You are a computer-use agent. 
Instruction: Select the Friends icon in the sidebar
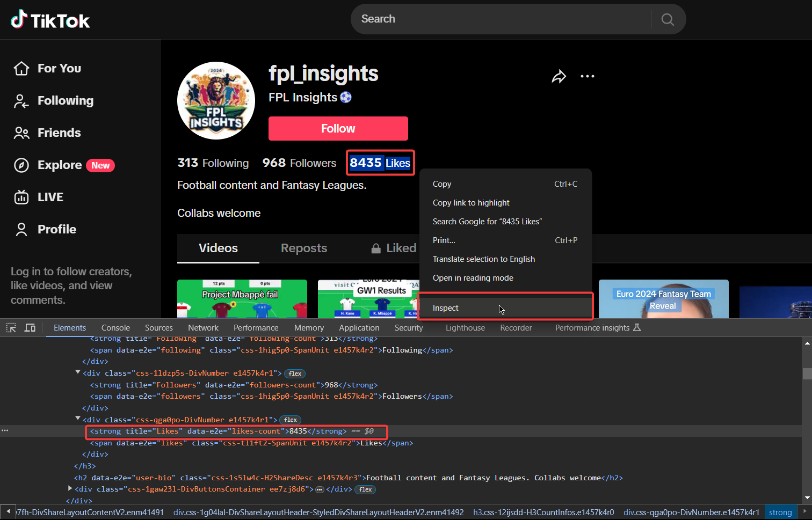[x=21, y=133]
